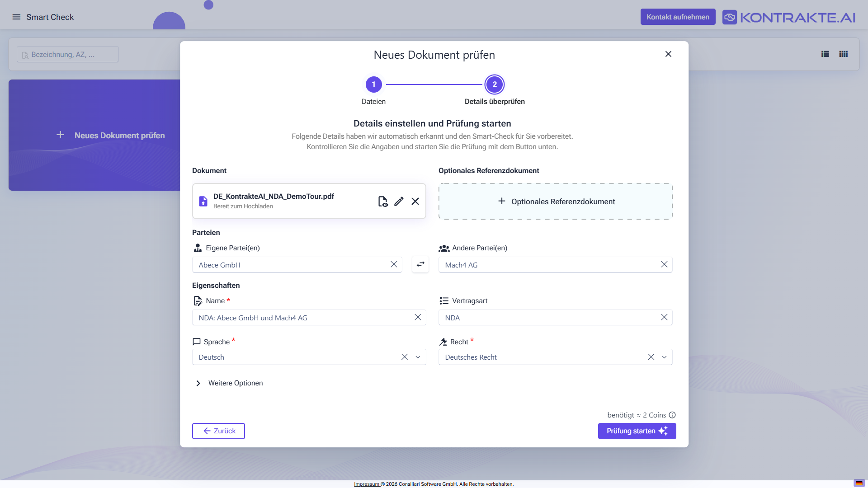Screen dimensions: 868x488
Task: Click the Neues Dokument prüfen card
Action: tap(94, 135)
